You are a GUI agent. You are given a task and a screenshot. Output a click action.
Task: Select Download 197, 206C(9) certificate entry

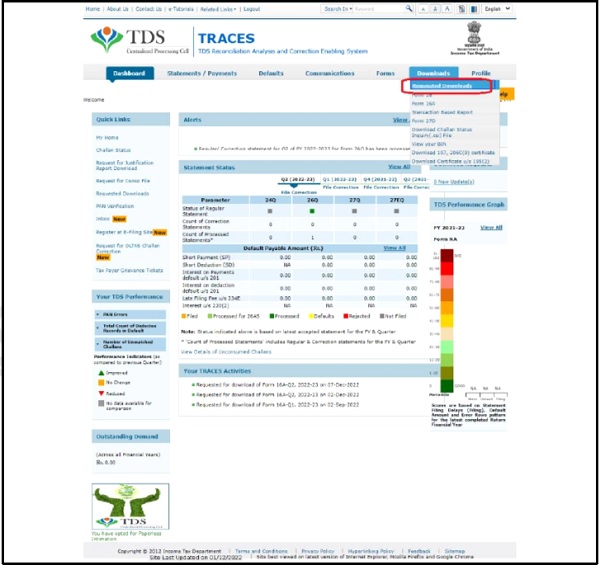pos(453,153)
